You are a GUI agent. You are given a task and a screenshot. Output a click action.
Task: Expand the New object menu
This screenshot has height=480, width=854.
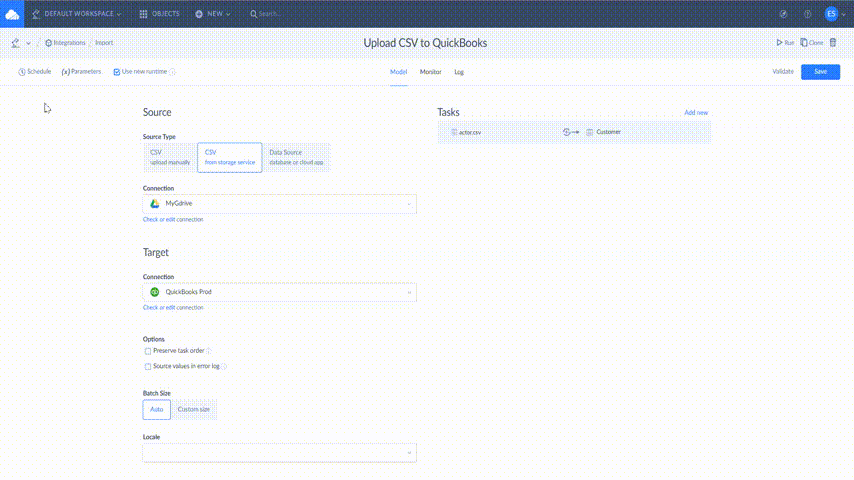tap(213, 14)
